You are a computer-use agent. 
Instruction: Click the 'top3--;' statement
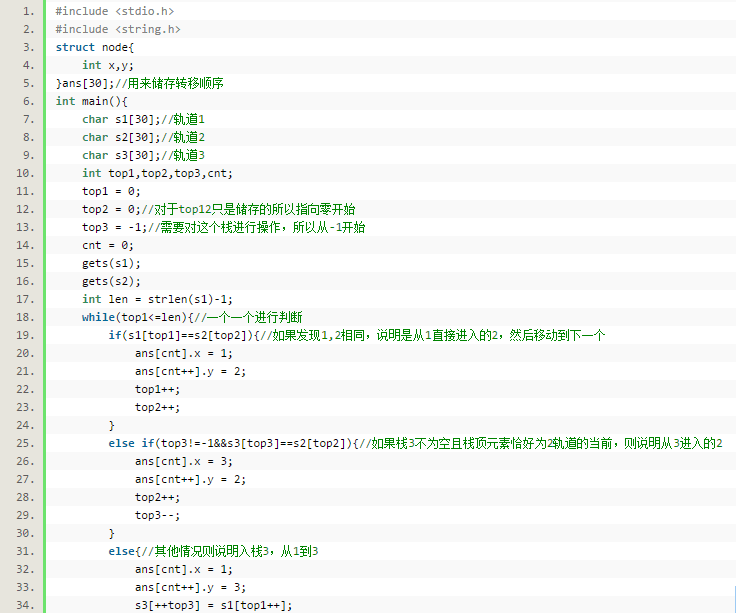click(x=157, y=515)
